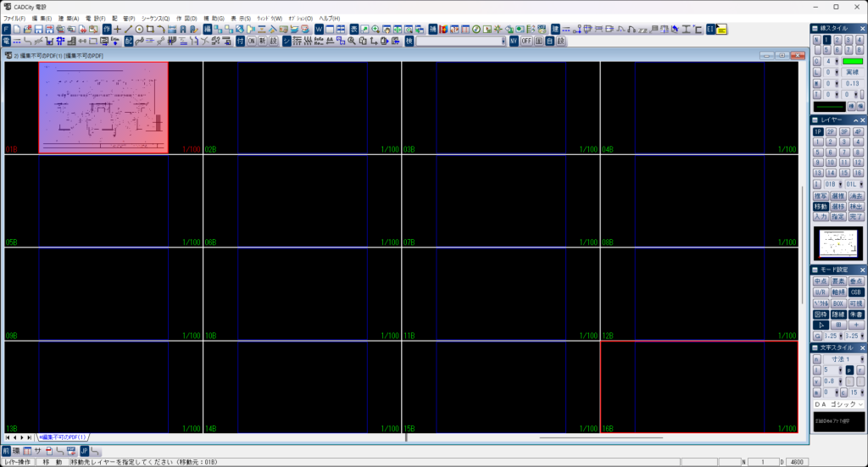868x467 pixels.
Task: Click the 消去 layer button
Action: coord(855,196)
